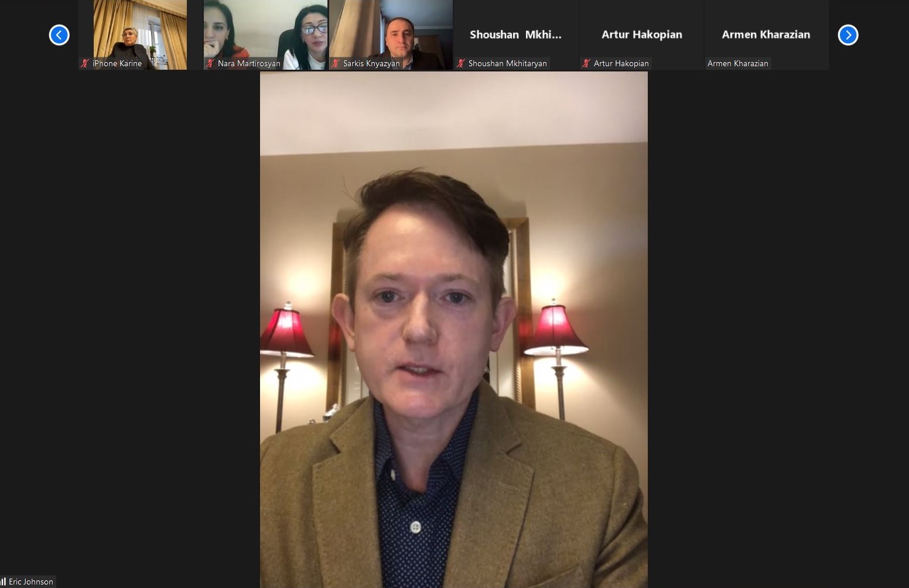The height and width of the screenshot is (588, 909).
Task: Click muted microphone icon beside Artur Hakopian label
Action: [586, 63]
